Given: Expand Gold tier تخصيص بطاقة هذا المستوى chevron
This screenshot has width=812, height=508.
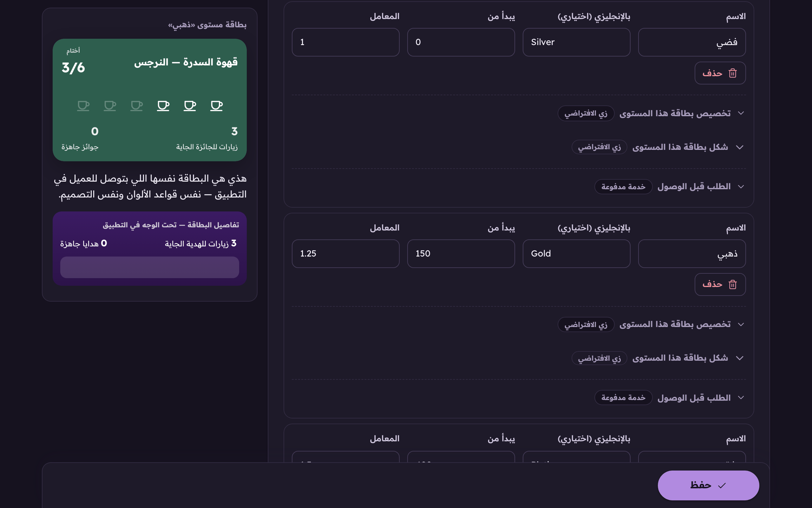Looking at the screenshot, I should (x=741, y=324).
